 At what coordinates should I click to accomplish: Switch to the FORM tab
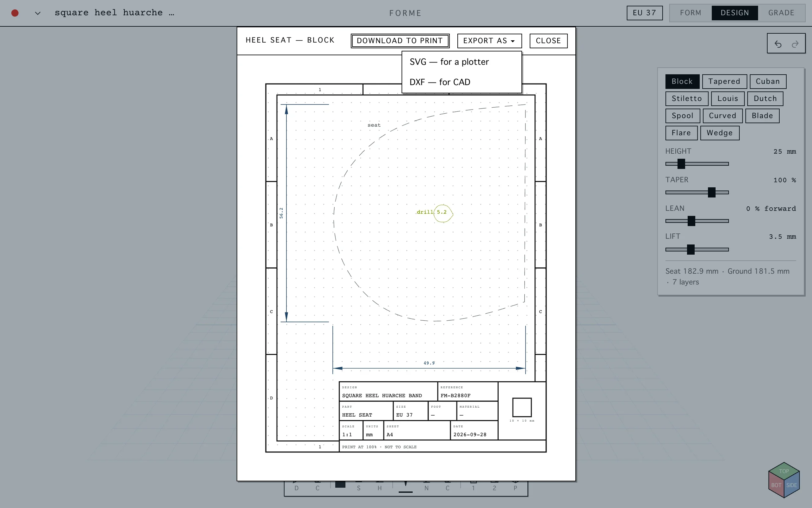690,13
